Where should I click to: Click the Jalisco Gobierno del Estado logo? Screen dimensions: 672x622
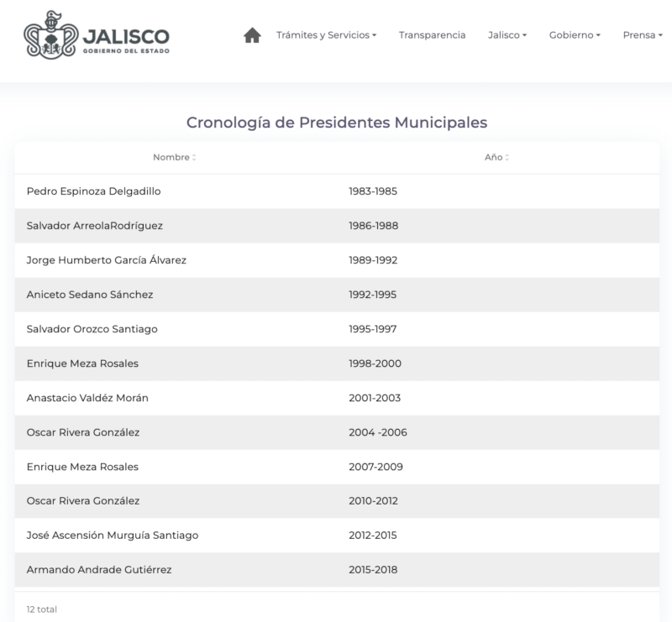tap(97, 37)
